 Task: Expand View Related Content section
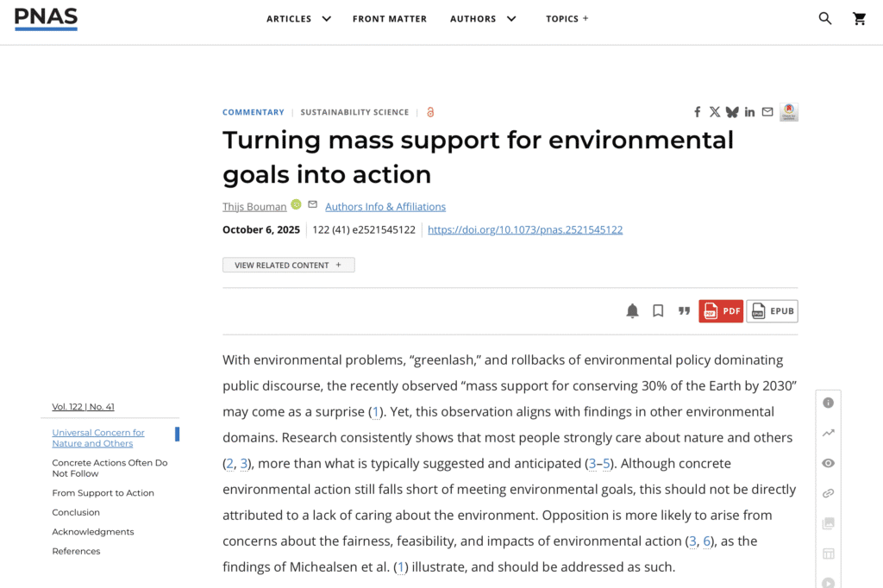(288, 265)
